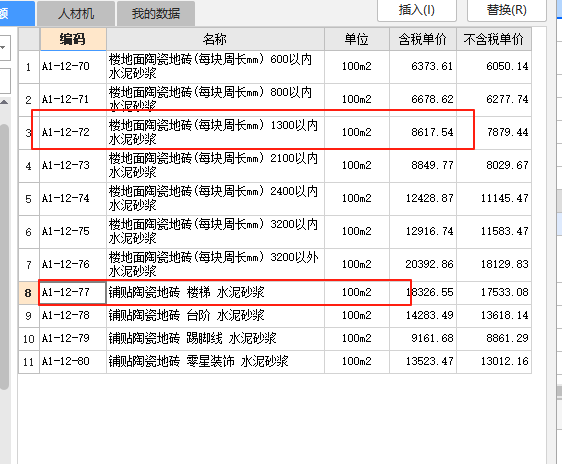Select the A1-12-72 row
The height and width of the screenshot is (464, 562).
[275, 133]
